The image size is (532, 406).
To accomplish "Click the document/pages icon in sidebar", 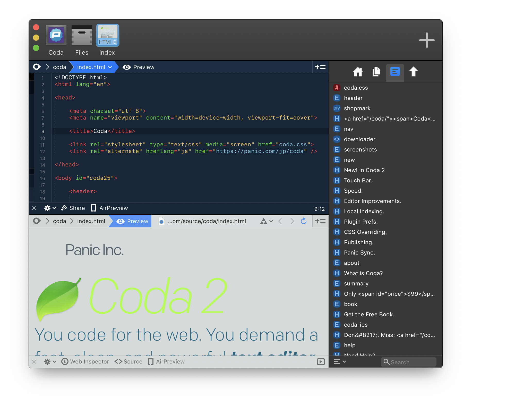I will click(x=376, y=71).
